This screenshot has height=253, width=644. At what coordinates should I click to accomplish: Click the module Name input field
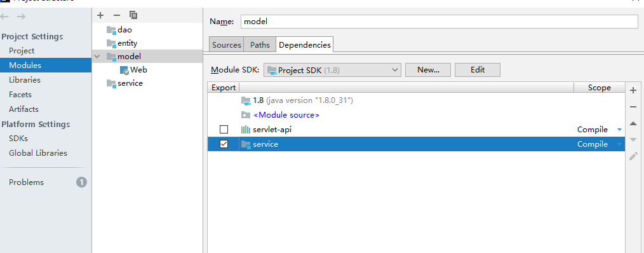(439, 22)
